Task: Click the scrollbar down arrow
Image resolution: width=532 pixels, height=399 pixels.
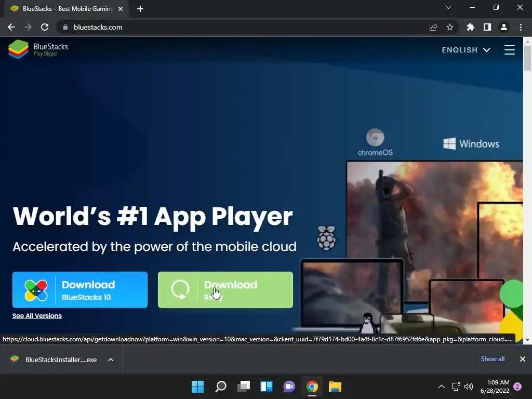Action: (527, 340)
